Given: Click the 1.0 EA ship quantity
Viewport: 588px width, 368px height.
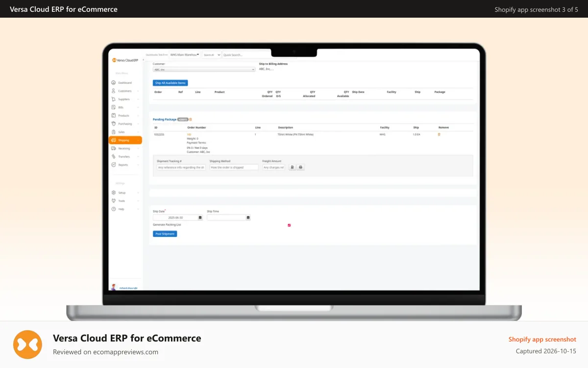Looking at the screenshot, I should point(416,134).
